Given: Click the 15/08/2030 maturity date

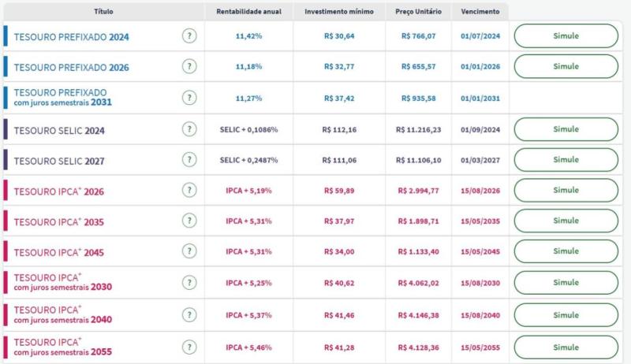Looking at the screenshot, I should [480, 283].
